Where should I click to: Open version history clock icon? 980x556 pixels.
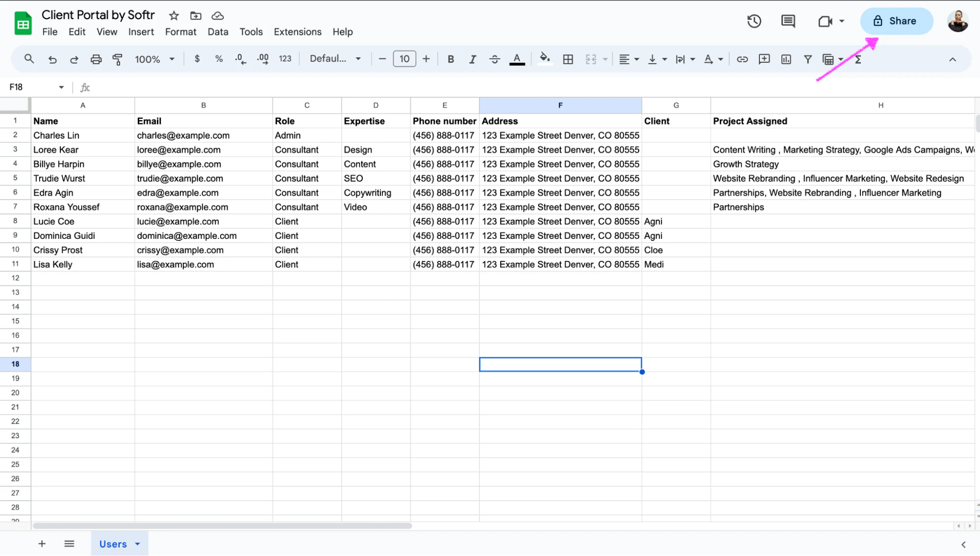tap(754, 21)
